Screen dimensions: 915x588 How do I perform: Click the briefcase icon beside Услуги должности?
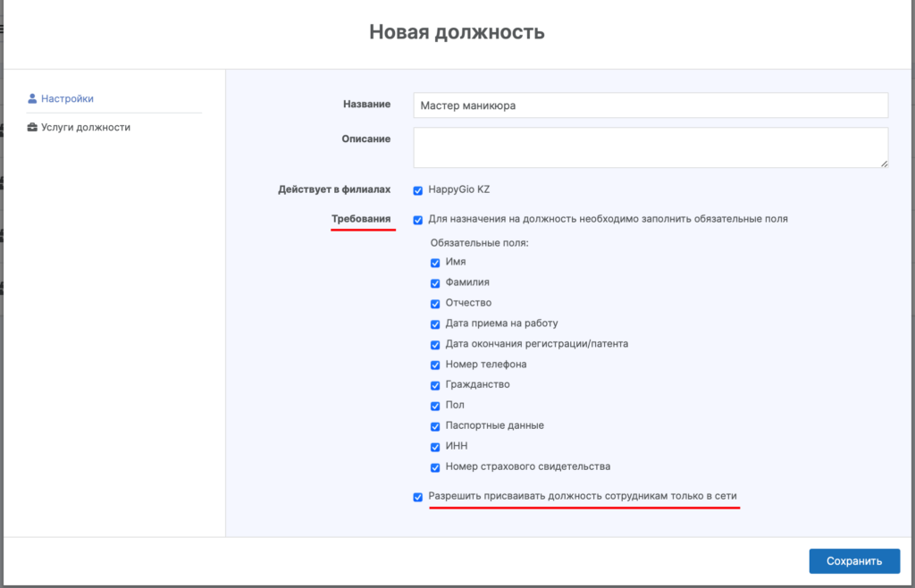[33, 128]
